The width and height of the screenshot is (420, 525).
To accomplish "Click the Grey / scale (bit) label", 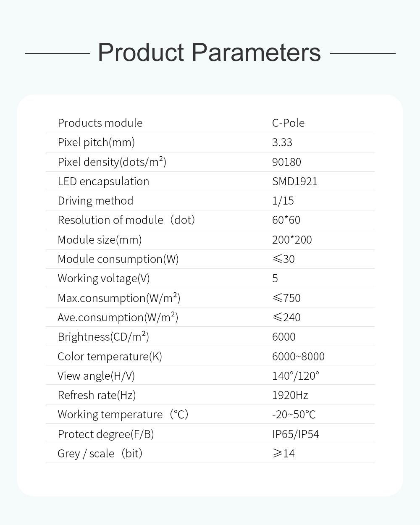I will [100, 454].
